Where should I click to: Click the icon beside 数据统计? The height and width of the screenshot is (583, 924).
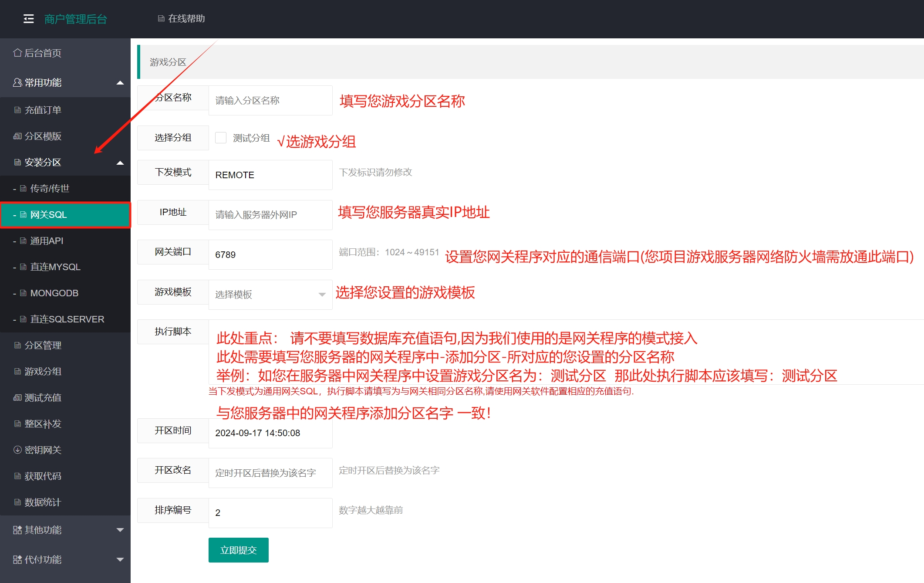[17, 502]
